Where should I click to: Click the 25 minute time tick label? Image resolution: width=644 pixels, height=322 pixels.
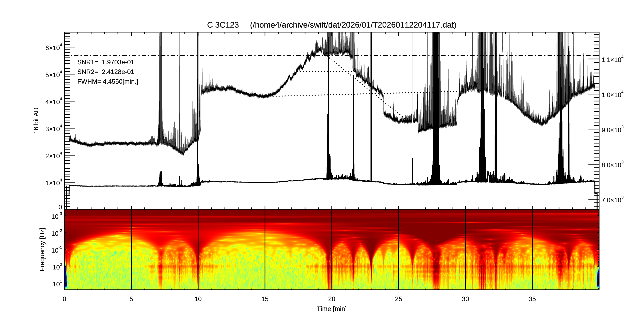click(x=398, y=299)
